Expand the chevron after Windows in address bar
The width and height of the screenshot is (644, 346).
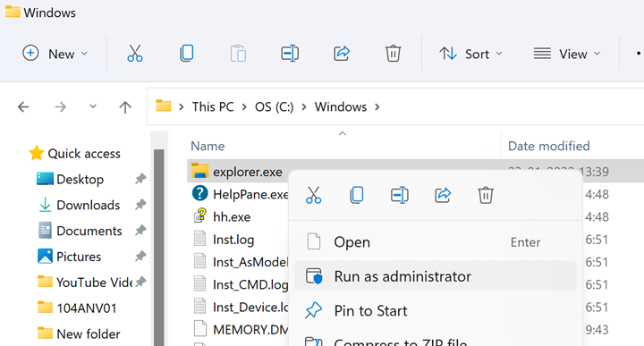pos(377,107)
